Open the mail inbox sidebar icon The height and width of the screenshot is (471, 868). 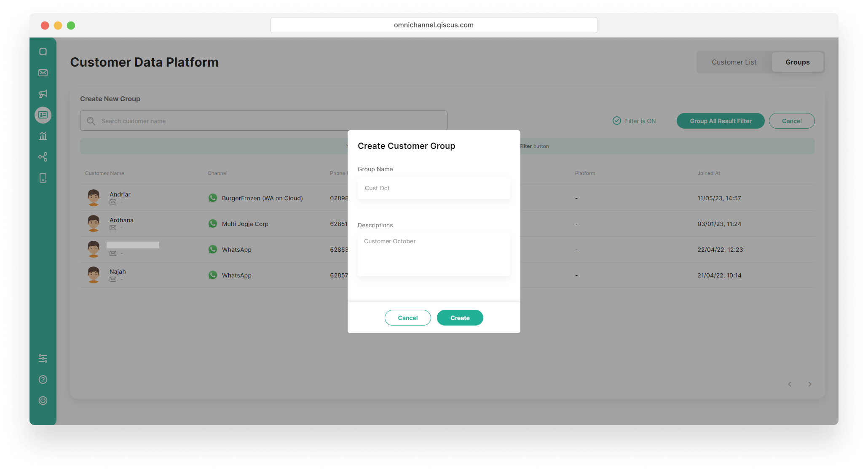[x=43, y=73]
